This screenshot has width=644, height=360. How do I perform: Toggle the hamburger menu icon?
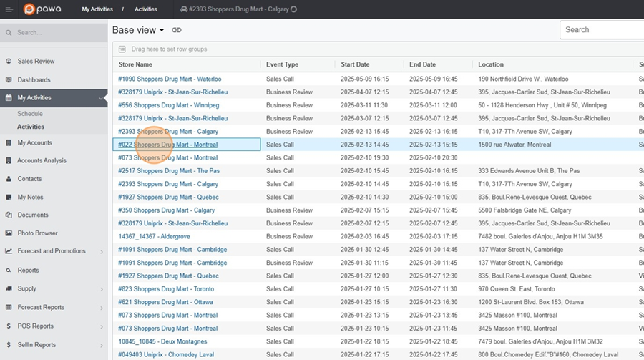point(9,9)
